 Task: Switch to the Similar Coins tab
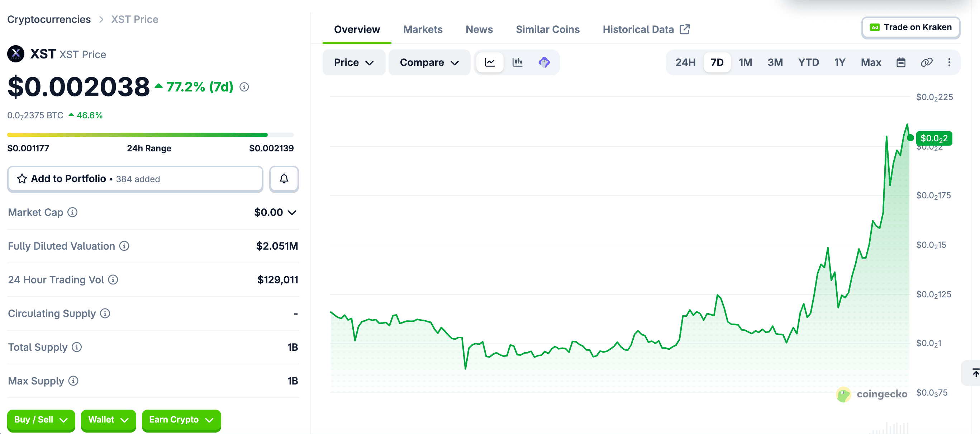[x=547, y=30]
